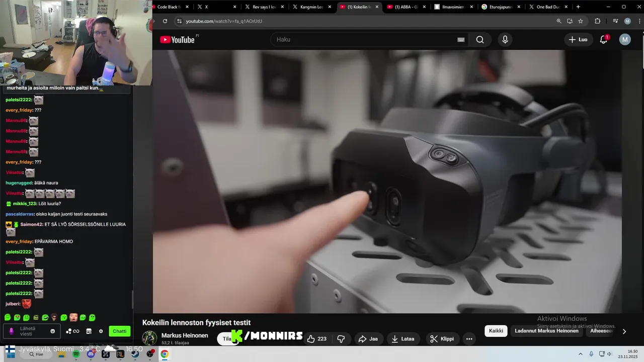
Task: Show next filter chips with arrow
Action: point(624,331)
